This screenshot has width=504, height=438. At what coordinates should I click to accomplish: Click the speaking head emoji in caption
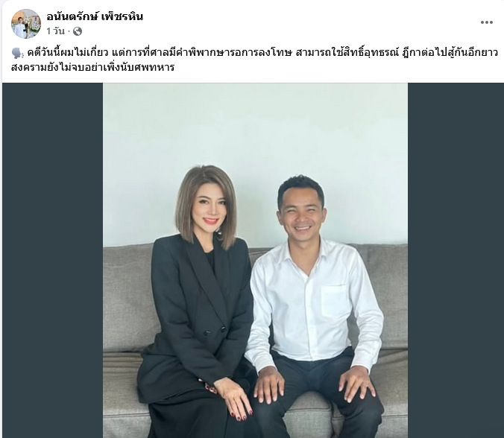[x=17, y=53]
